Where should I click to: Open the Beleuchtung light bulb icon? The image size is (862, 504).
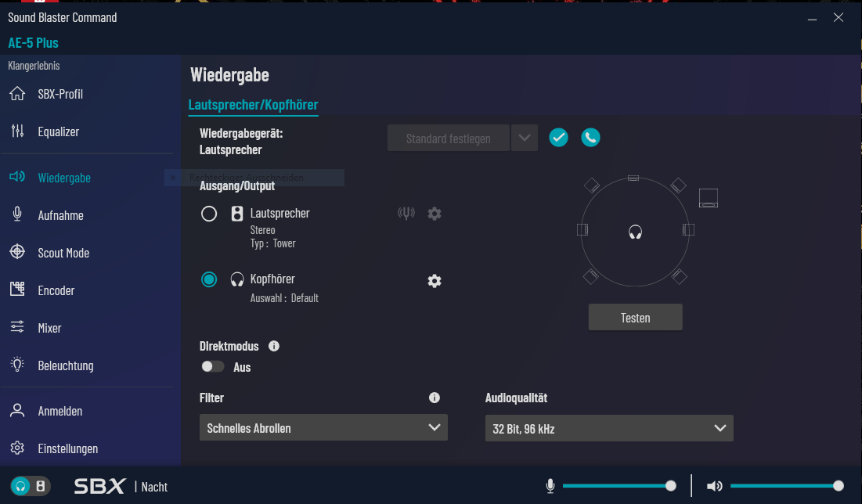(x=17, y=365)
